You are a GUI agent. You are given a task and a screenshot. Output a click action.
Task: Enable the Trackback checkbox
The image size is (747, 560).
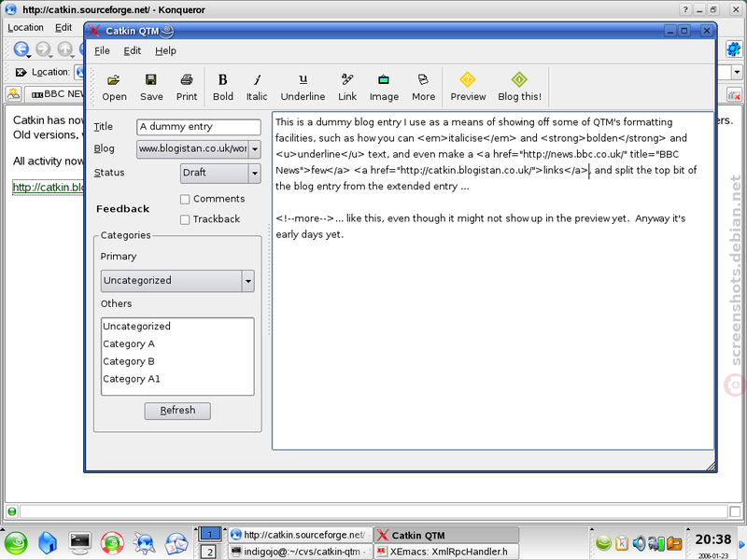185,219
